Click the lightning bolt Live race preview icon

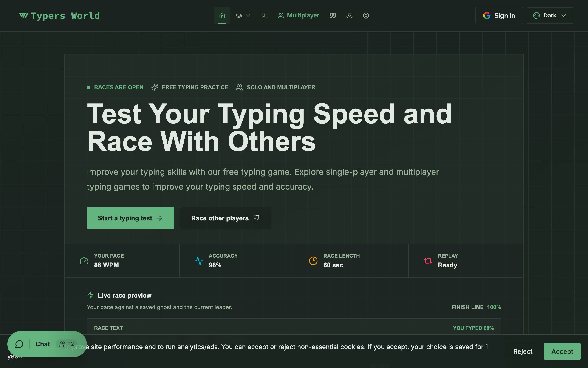[x=90, y=295]
